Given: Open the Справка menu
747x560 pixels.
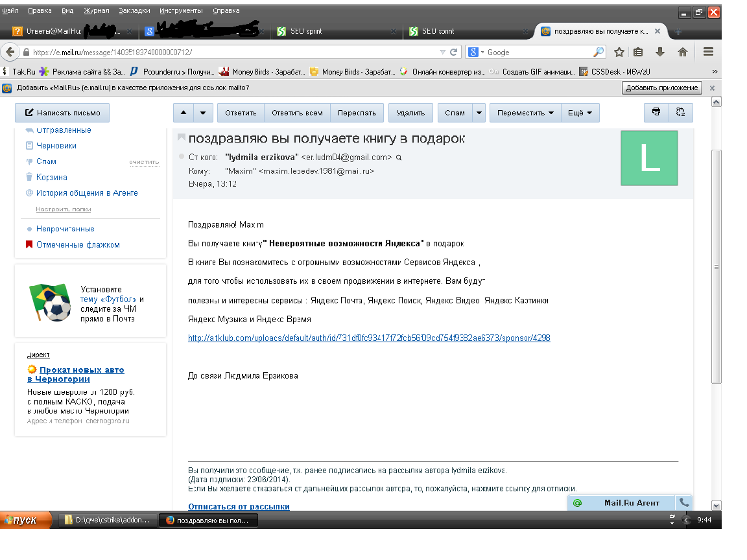Looking at the screenshot, I should [226, 10].
